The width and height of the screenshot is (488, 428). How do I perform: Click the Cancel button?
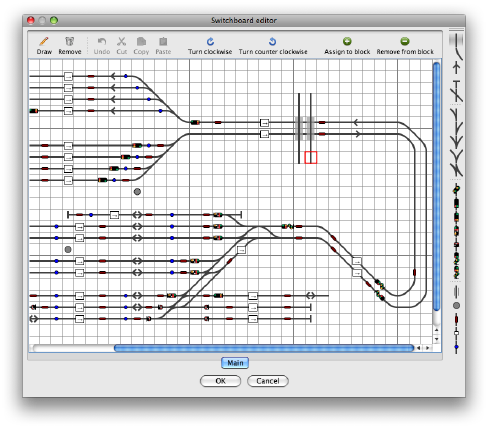tap(268, 381)
